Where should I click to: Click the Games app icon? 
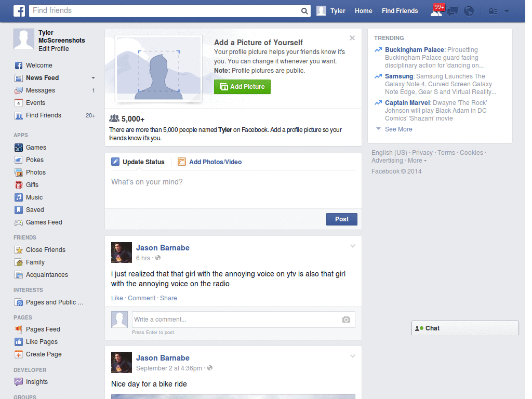[19, 148]
